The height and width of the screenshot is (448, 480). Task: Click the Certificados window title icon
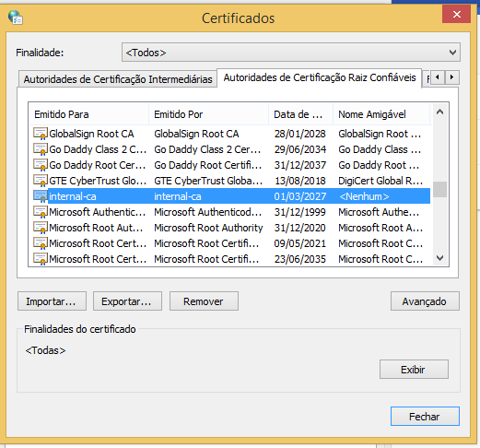point(16,18)
